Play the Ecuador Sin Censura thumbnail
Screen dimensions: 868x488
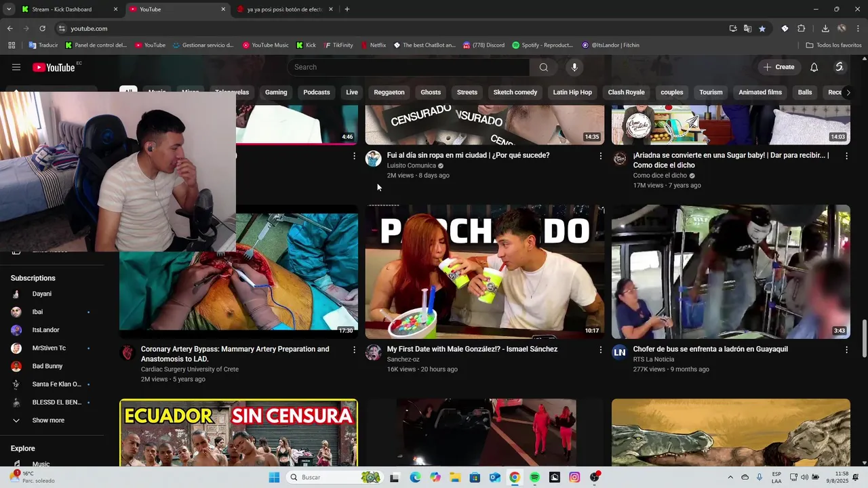click(239, 432)
